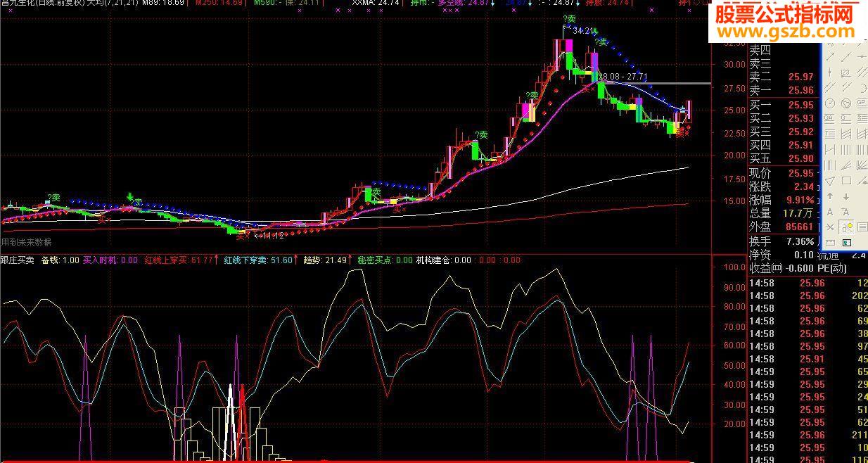Pick the rectangle drawing tool
Image resolution: width=868 pixels, height=463 pixels.
(846, 180)
